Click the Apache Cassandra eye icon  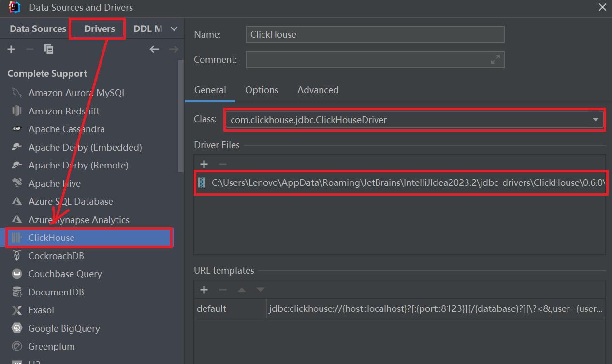17,129
